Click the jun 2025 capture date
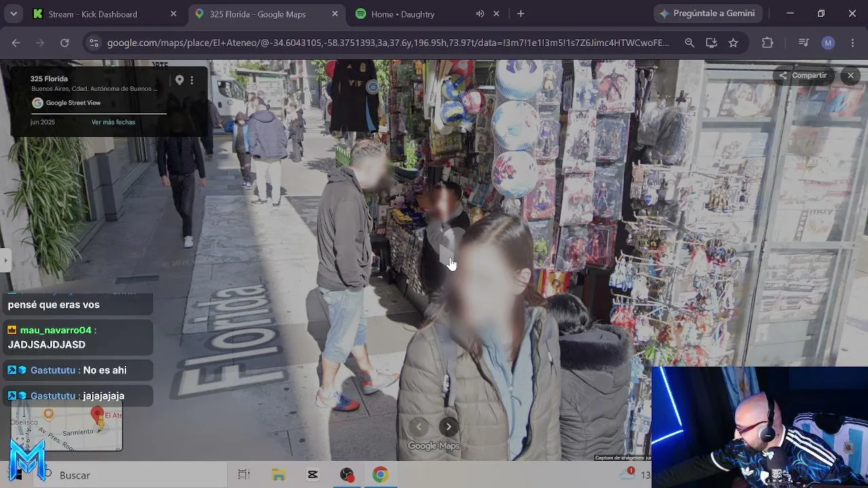 (x=43, y=122)
